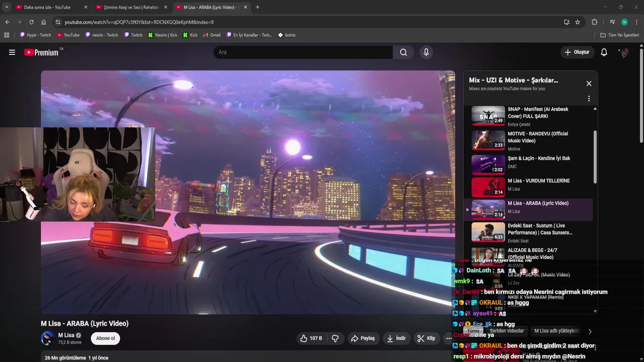644x362 pixels.
Task: Play M Lisa - VURDUM TELLERİNE
Action: coord(532,187)
